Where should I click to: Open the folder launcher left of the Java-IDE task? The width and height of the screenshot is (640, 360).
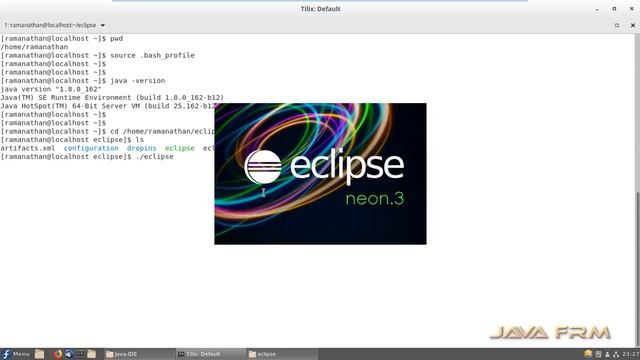coord(91,354)
